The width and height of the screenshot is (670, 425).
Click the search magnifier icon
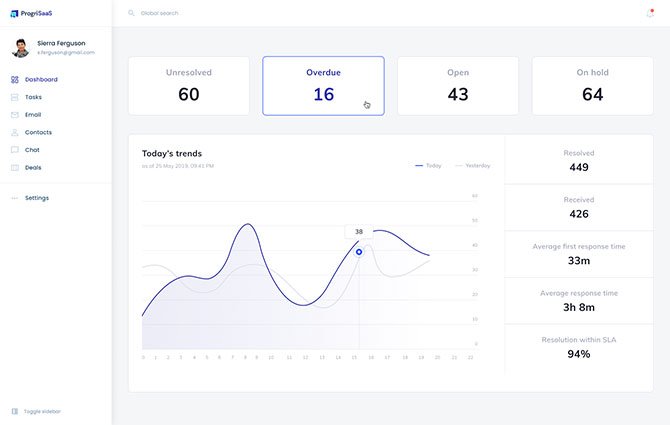[131, 14]
